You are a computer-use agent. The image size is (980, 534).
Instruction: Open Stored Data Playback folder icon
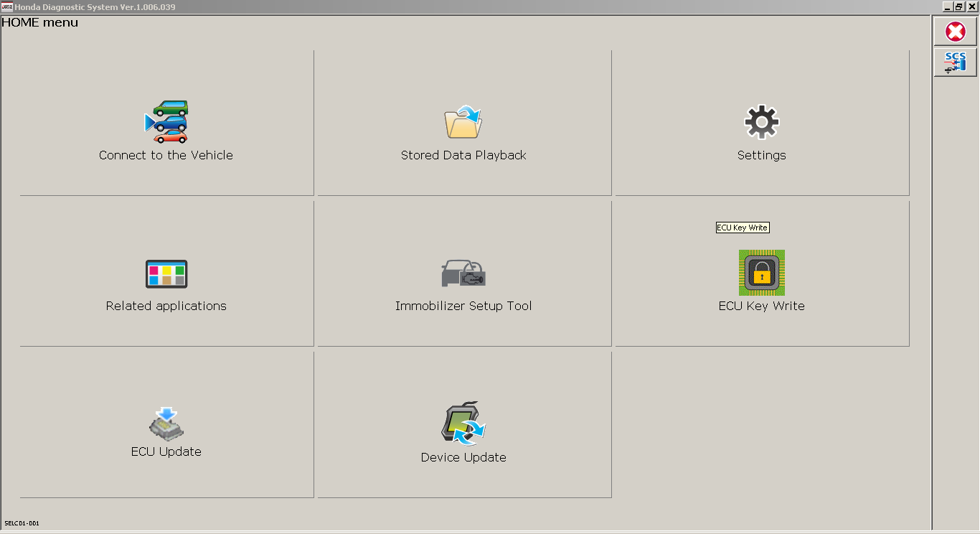pyautogui.click(x=463, y=122)
